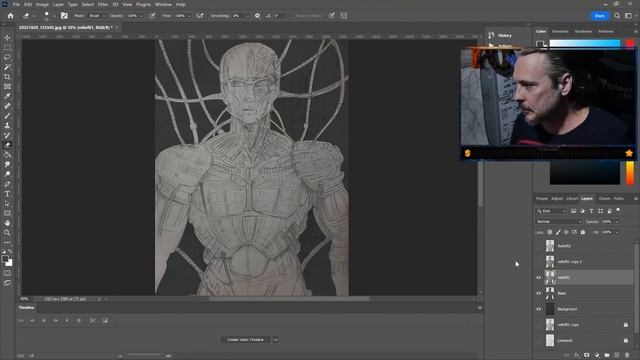Show the Linework layer
The width and height of the screenshot is (640, 360).
539,340
